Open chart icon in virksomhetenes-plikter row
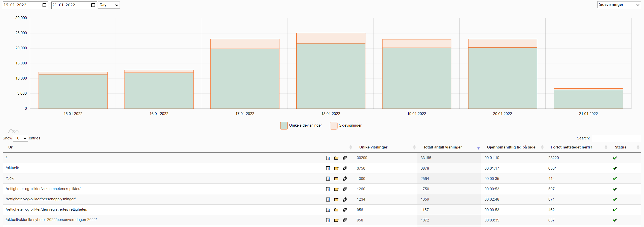The width and height of the screenshot is (644, 227). click(x=328, y=189)
